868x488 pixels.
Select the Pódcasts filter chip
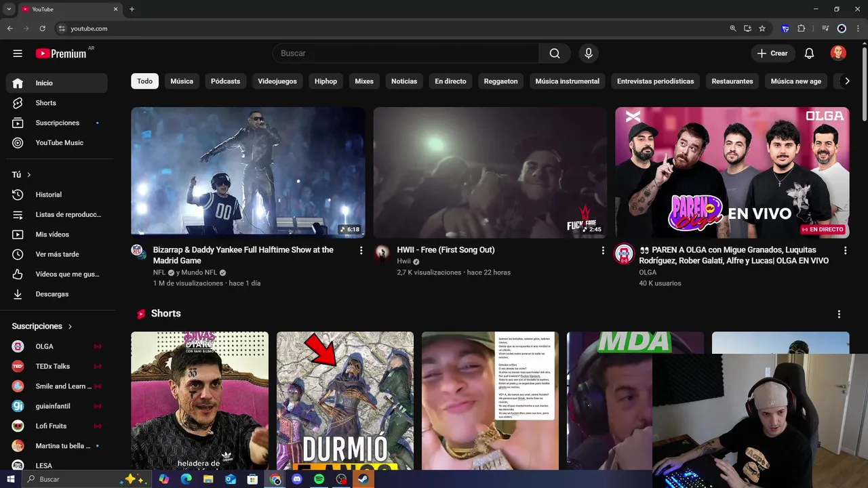coord(225,81)
